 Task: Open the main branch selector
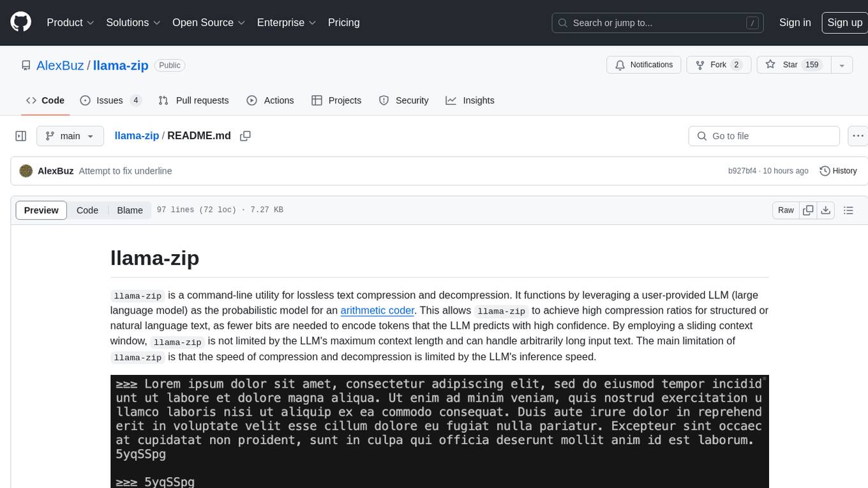70,136
